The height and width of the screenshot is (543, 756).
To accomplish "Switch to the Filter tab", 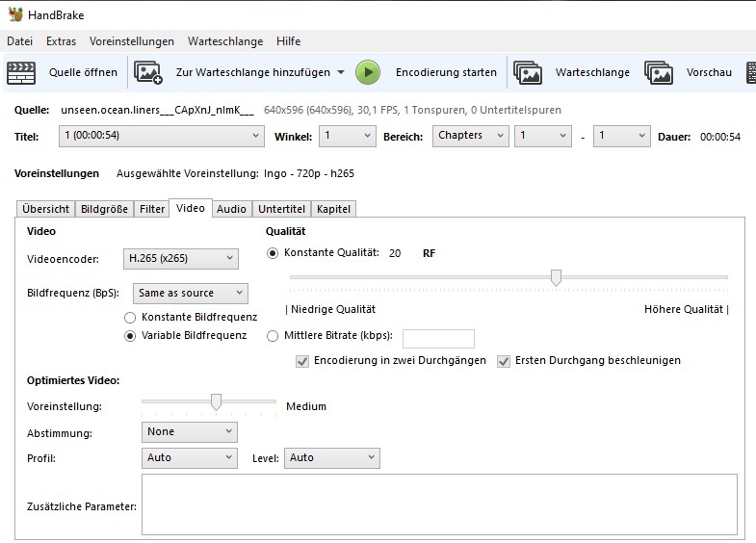I will coord(152,209).
